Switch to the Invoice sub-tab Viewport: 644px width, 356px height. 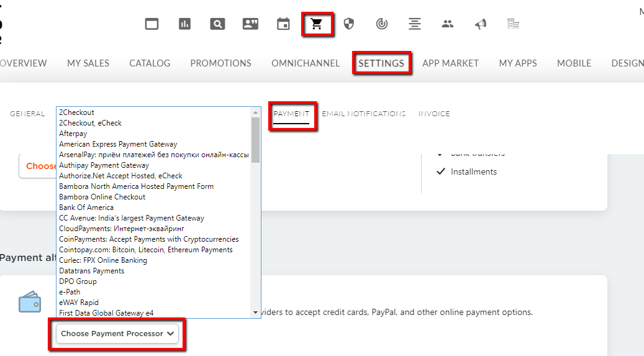click(x=434, y=114)
